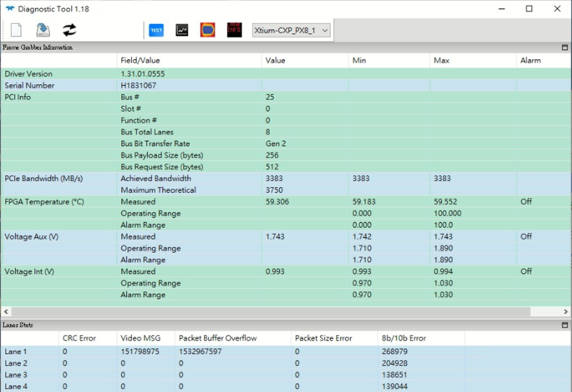Click Lane 2 8b/10b error value 204928
The image size is (572, 392).
[x=395, y=364]
